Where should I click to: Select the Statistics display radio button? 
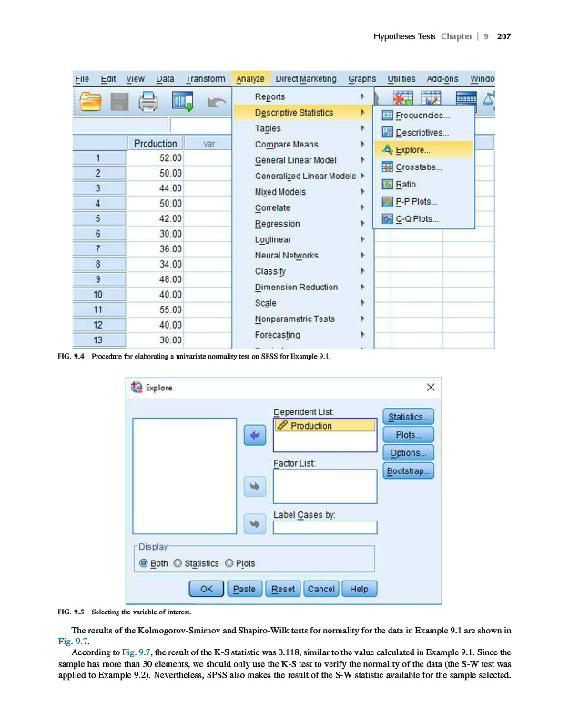178,563
